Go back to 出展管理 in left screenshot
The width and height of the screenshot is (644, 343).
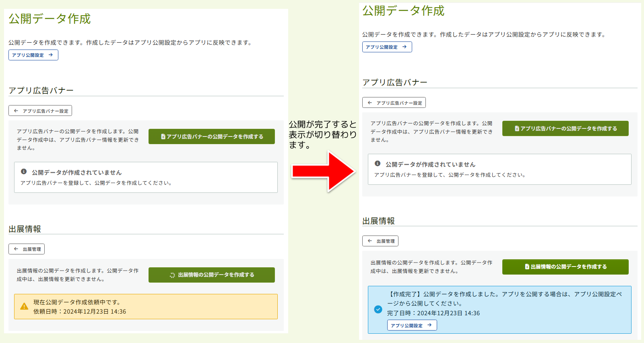[x=27, y=249]
